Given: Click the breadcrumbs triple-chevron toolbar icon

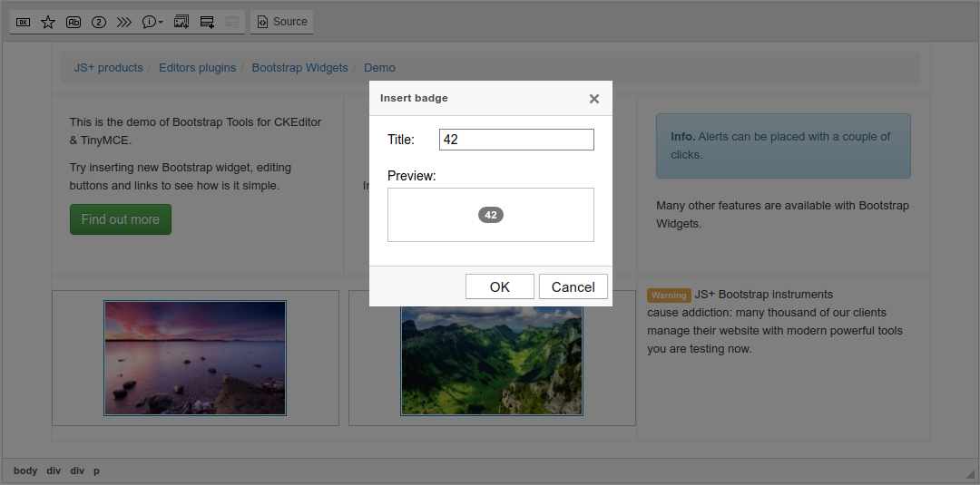Looking at the screenshot, I should 124,22.
